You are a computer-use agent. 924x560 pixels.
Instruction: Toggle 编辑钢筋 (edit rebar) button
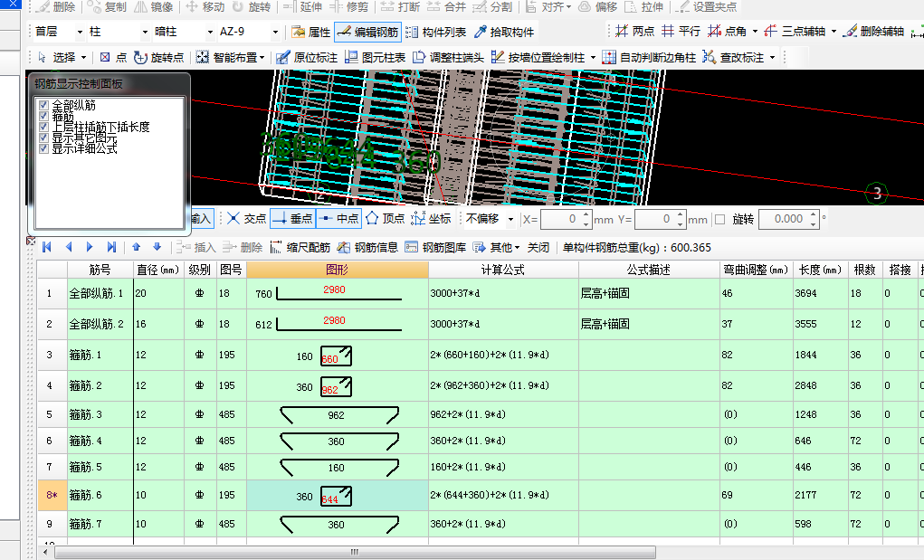(368, 32)
